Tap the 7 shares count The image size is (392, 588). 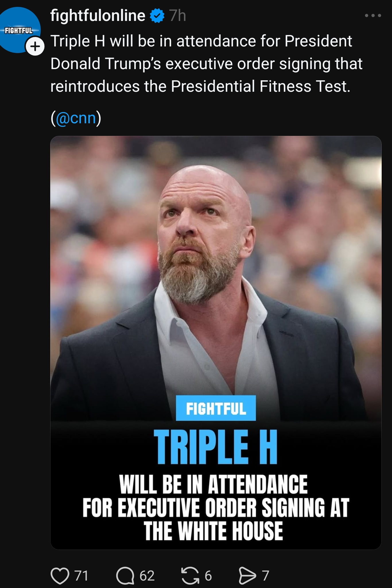tap(265, 576)
